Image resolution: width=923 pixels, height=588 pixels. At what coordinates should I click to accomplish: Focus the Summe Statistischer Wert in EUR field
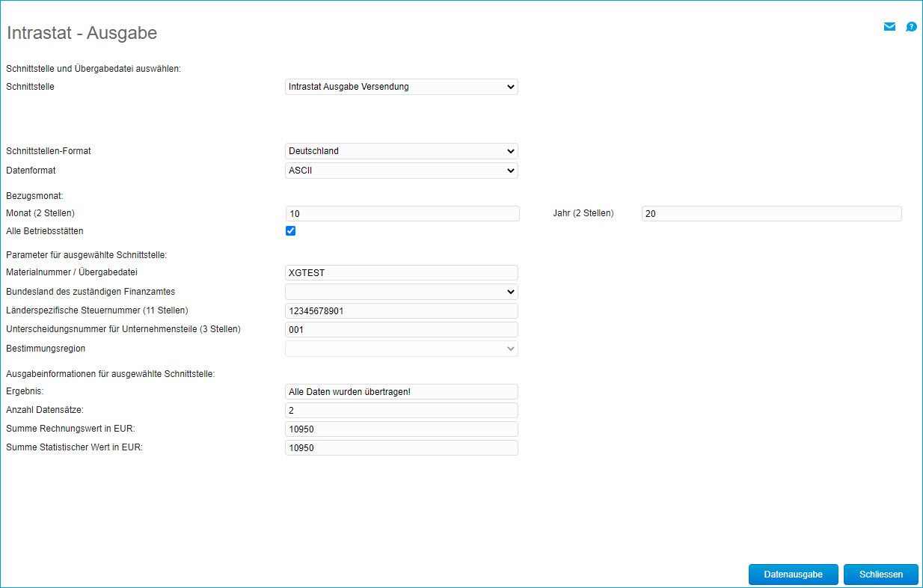pos(401,448)
